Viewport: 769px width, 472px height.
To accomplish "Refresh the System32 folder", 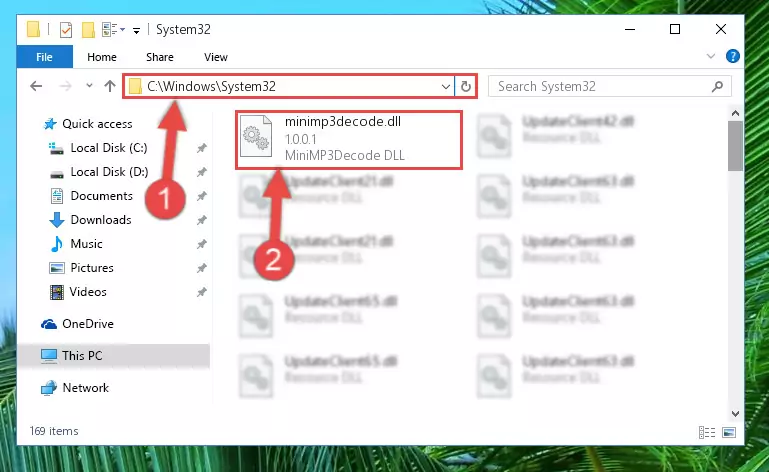I will (x=466, y=87).
